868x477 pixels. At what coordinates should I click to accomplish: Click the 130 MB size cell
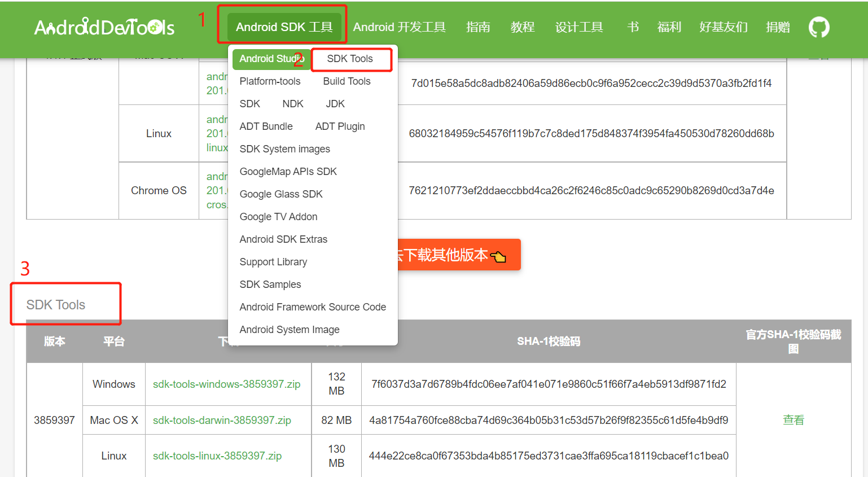pos(336,456)
